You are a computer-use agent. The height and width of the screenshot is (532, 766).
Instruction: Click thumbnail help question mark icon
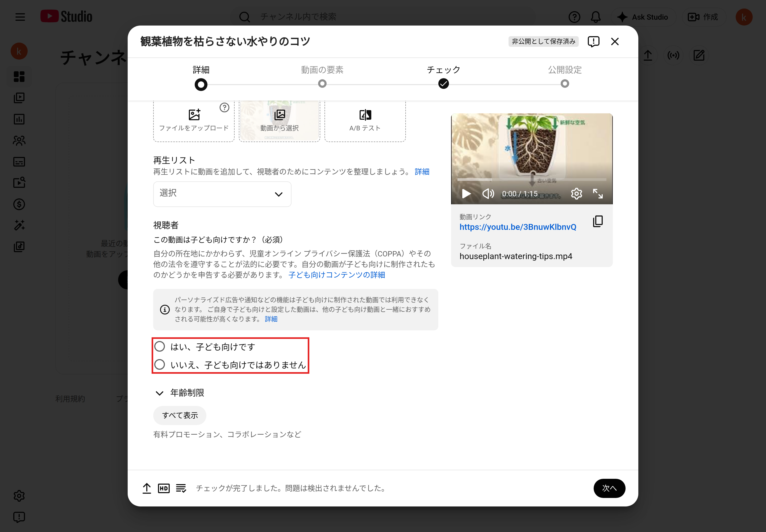224,108
